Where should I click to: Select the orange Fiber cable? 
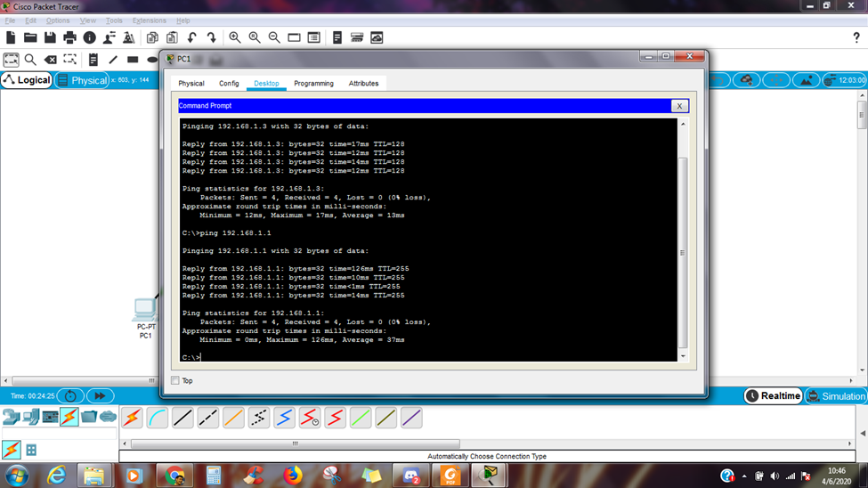point(233,418)
